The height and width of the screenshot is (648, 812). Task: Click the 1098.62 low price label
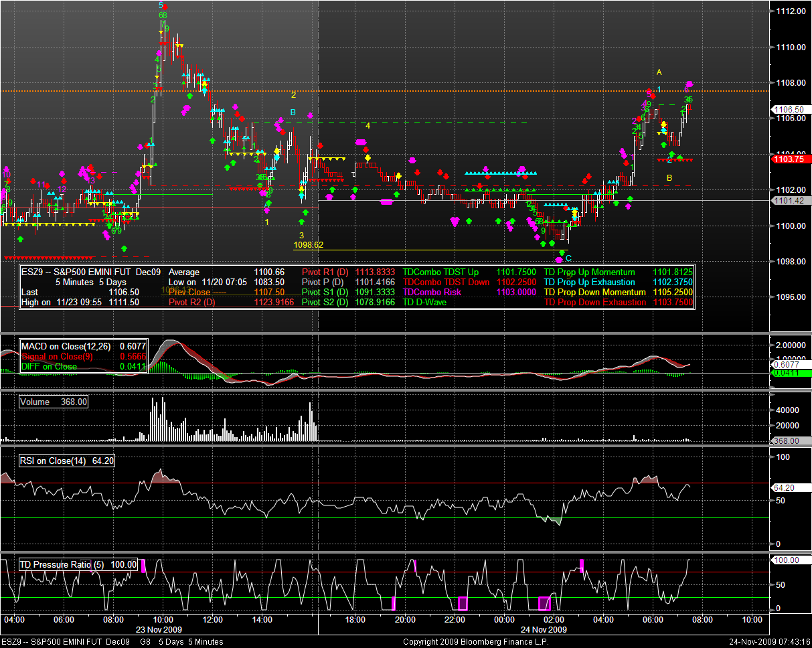[x=309, y=245]
